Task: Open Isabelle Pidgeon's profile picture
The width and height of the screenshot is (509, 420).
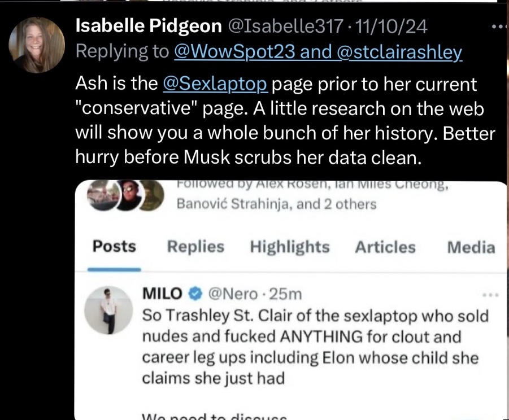Action: click(37, 45)
